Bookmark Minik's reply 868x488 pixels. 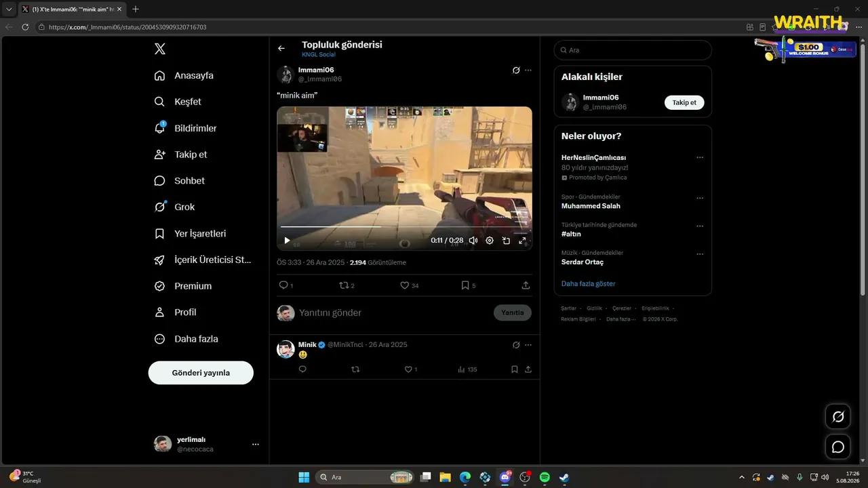click(x=515, y=369)
